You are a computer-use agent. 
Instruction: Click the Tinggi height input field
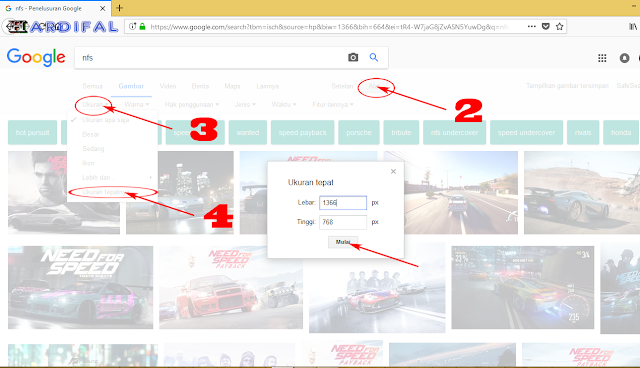tap(343, 222)
